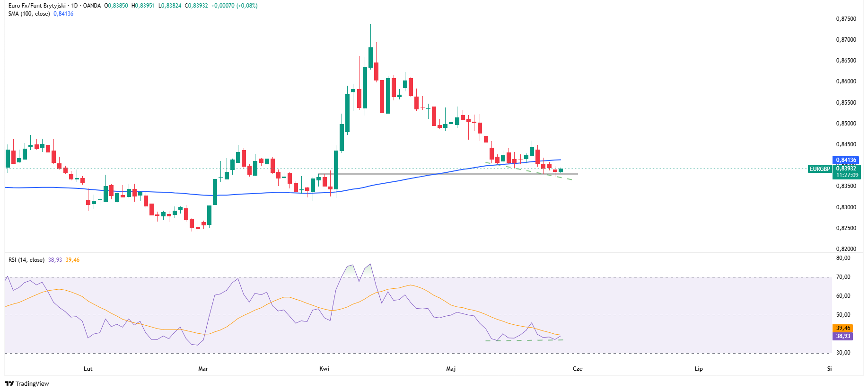Select the gray horizontal support line
868x392 pixels.
pos(447,174)
